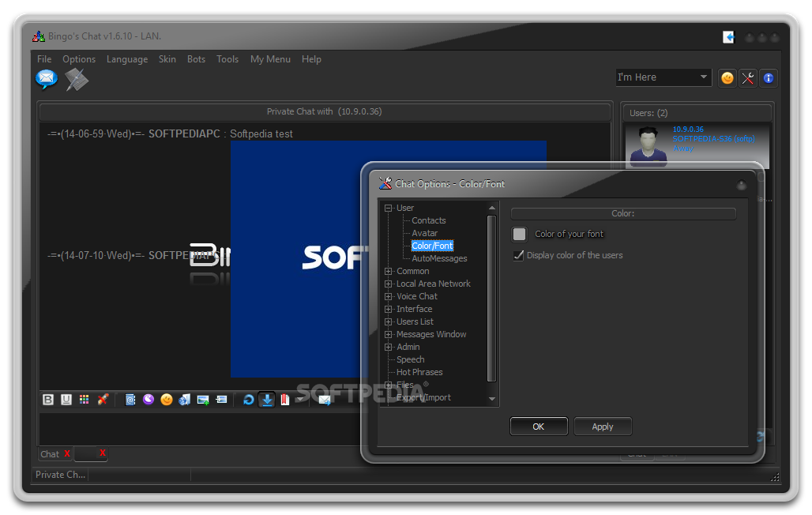812x515 pixels.
Task: Select Hot Phrases in options tree
Action: tap(419, 372)
